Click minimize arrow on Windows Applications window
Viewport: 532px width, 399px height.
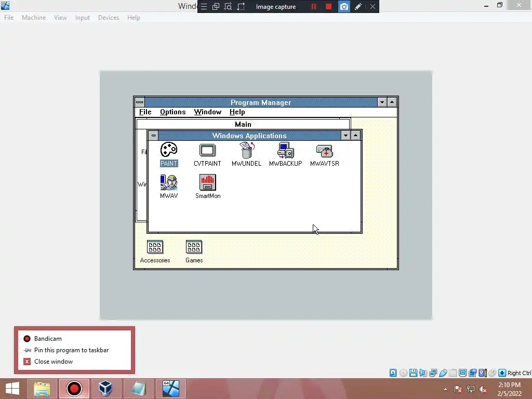point(345,136)
